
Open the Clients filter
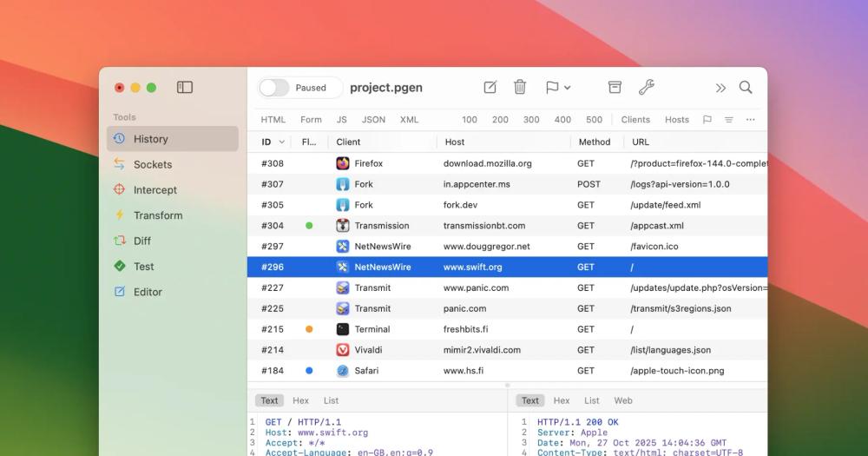pos(635,120)
